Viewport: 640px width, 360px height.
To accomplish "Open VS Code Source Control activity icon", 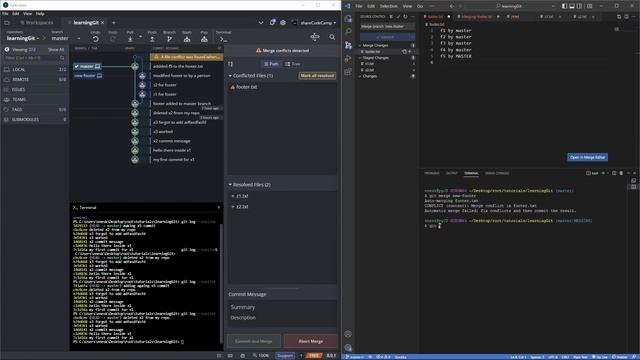I will tap(348, 45).
